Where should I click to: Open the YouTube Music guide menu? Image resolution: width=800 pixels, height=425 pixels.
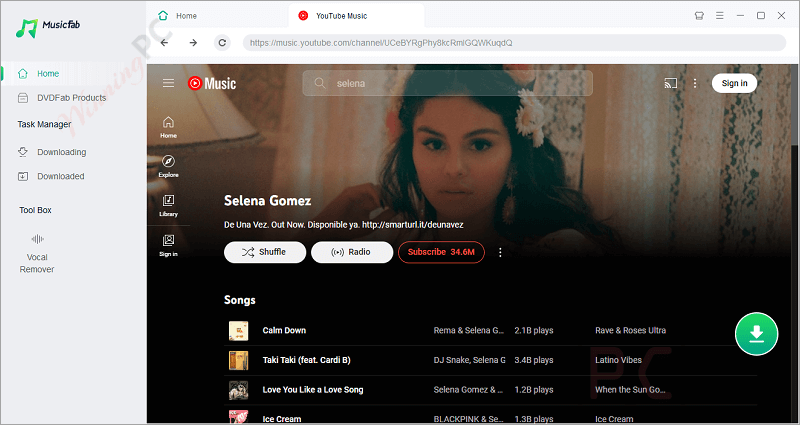[x=168, y=83]
